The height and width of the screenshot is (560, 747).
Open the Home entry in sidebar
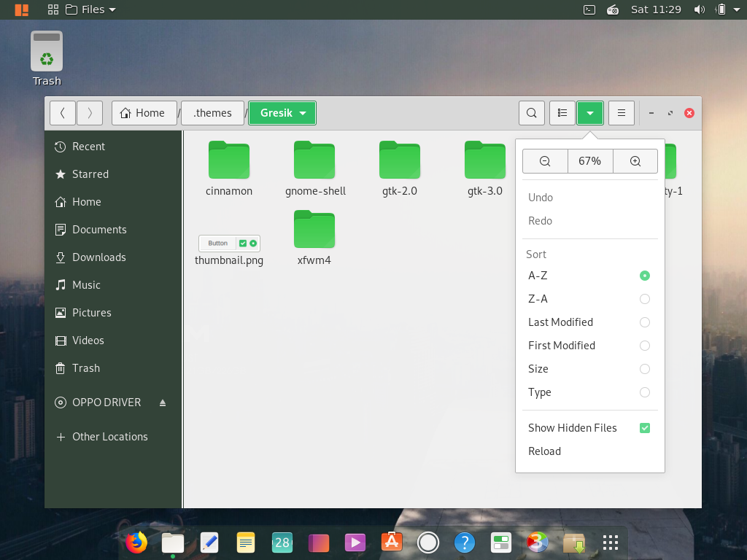(x=113, y=202)
